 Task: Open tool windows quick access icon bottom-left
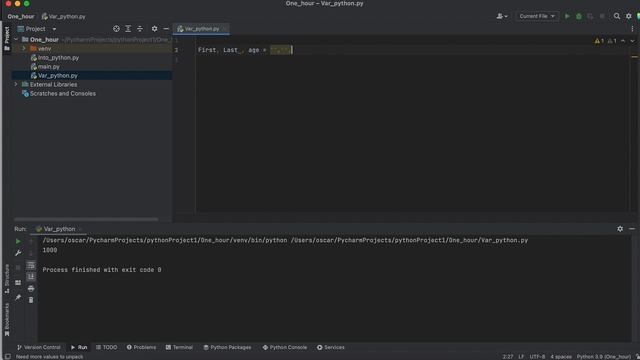[8, 356]
